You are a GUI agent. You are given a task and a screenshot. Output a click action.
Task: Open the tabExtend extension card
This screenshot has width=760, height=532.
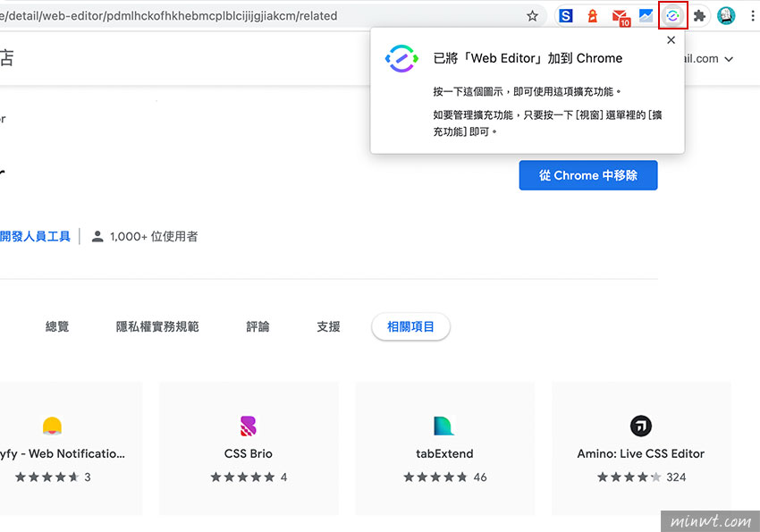click(445, 448)
